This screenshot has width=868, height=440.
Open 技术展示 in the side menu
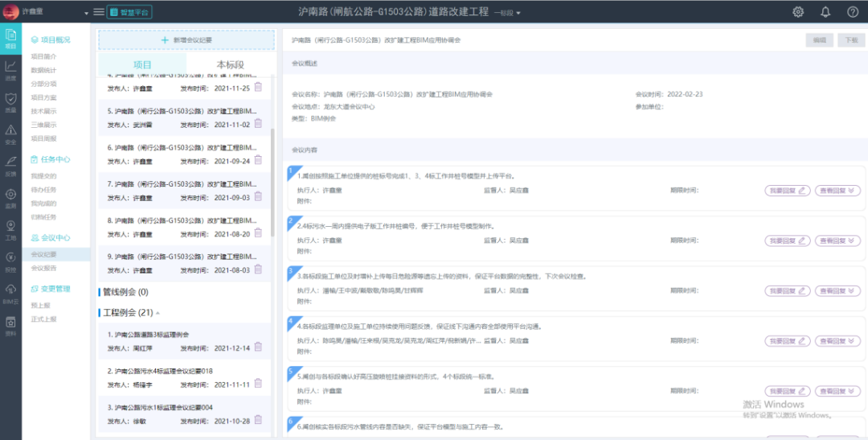click(x=43, y=111)
